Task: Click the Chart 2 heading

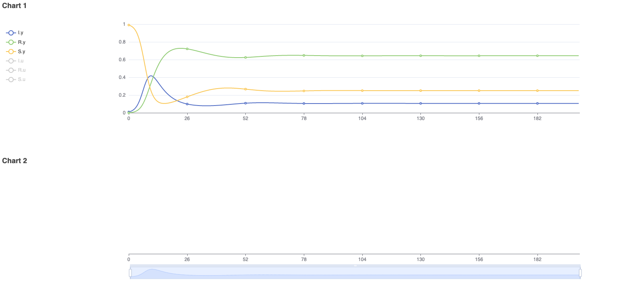Action: click(x=15, y=161)
